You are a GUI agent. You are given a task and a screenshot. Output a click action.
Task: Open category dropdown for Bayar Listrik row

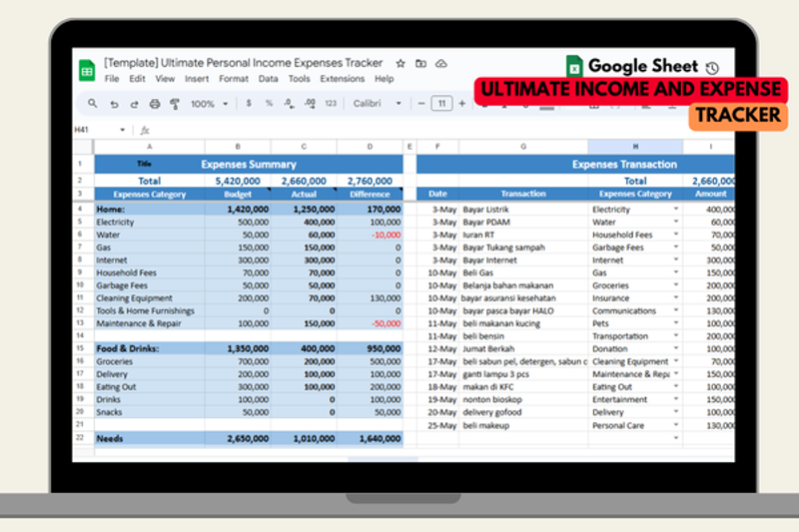click(676, 209)
